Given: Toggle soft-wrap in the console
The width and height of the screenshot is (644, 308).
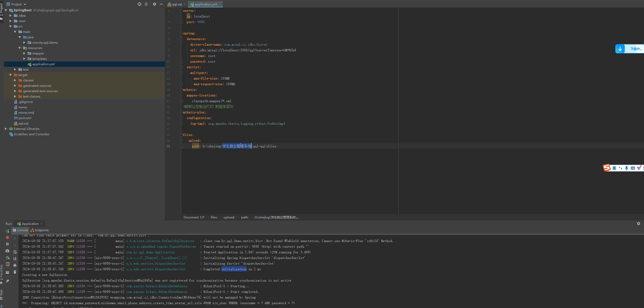Looking at the screenshot, I should click(15, 252).
